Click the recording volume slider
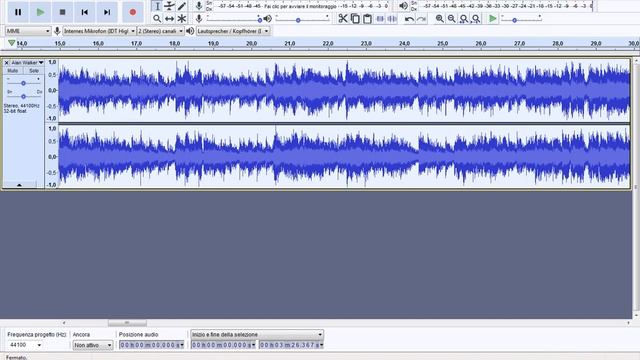 (x=233, y=19)
